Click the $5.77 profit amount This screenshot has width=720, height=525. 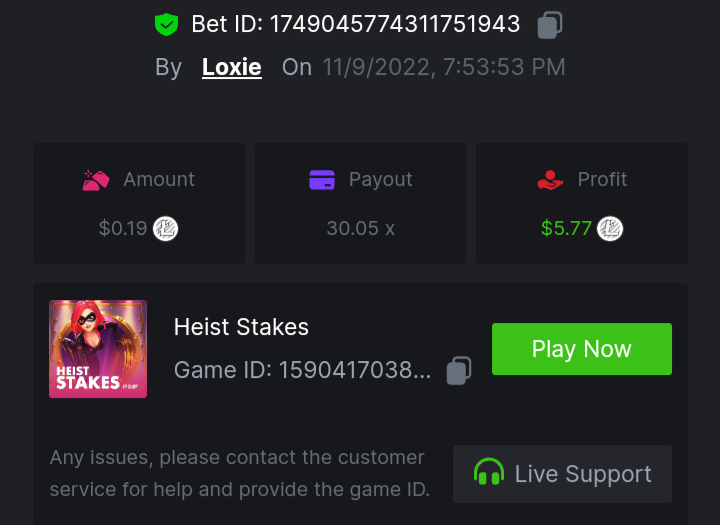click(x=566, y=229)
